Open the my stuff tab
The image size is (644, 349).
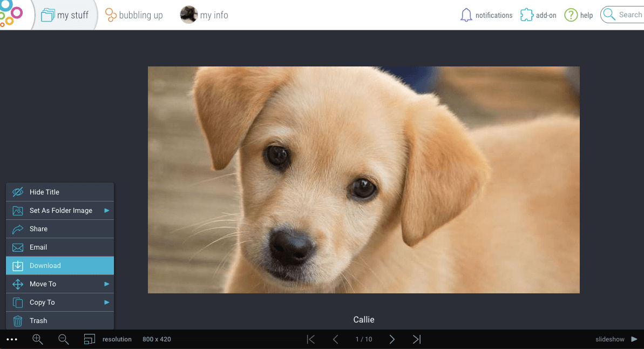click(x=65, y=15)
